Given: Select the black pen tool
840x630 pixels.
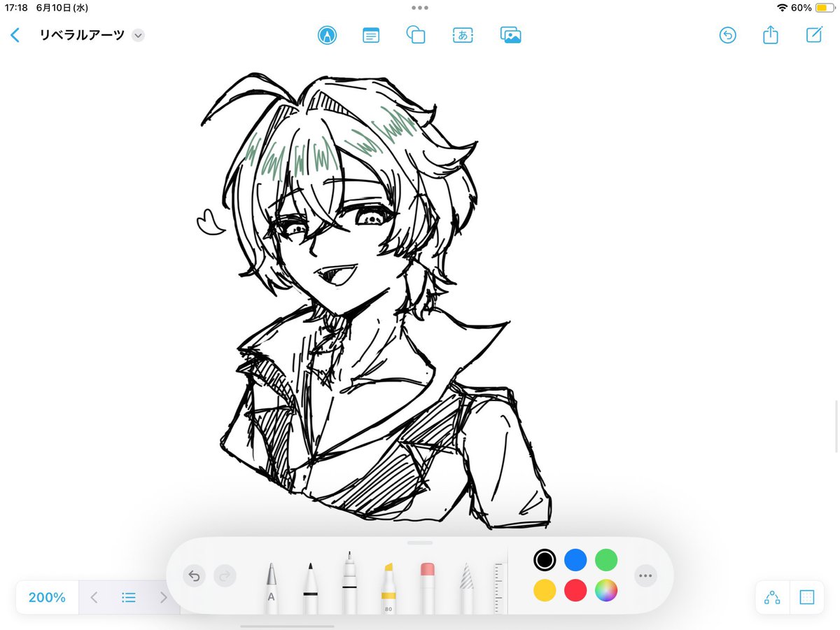Looking at the screenshot, I should (310, 587).
